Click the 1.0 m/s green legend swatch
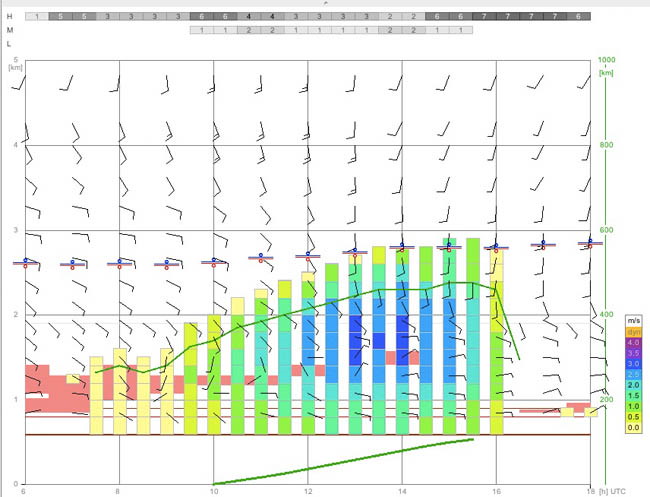Viewport: 650px width, 497px height. coord(633,406)
